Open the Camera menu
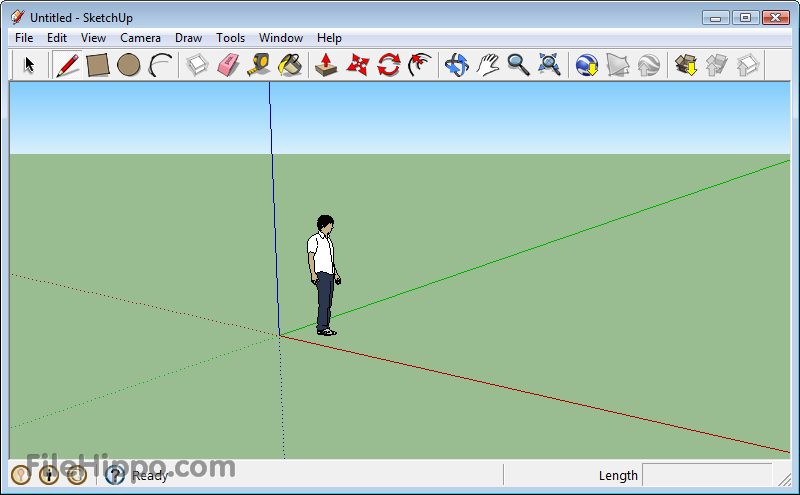Screen dimensions: 800x495 tap(140, 38)
